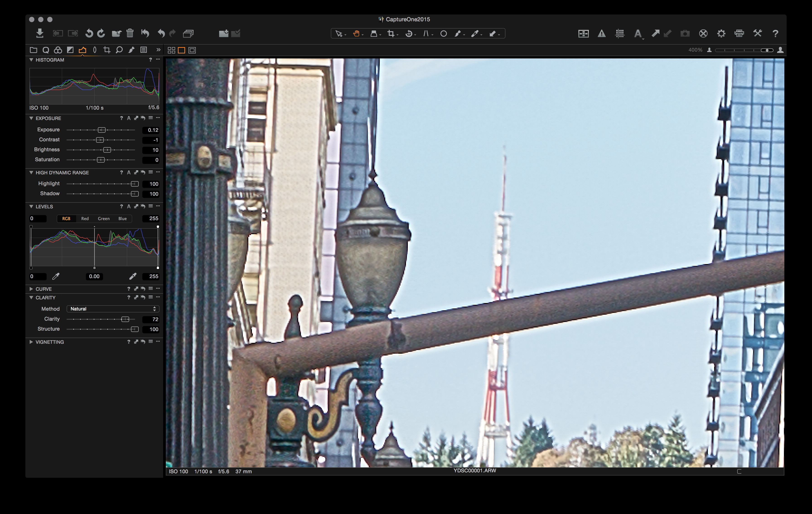Viewport: 812px width, 514px height.
Task: Click the trash delete icon
Action: [x=130, y=33]
